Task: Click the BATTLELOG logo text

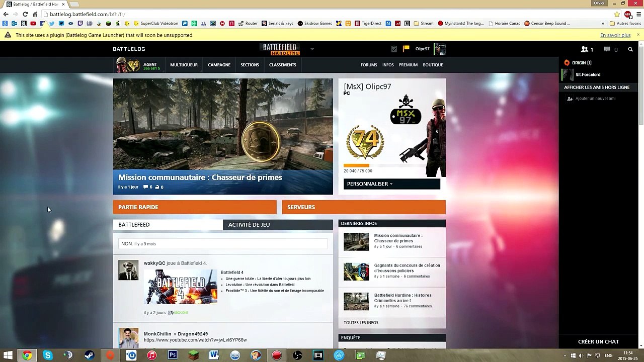Action: point(129,49)
